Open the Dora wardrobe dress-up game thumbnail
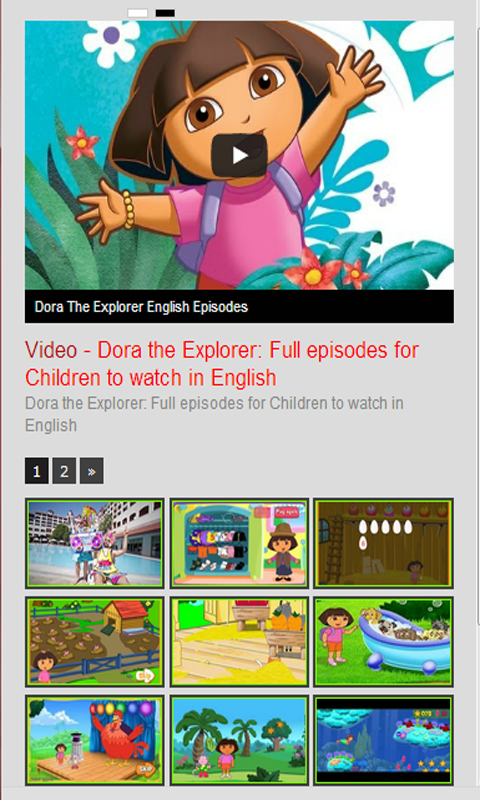Image resolution: width=480 pixels, height=800 pixels. pos(239,543)
